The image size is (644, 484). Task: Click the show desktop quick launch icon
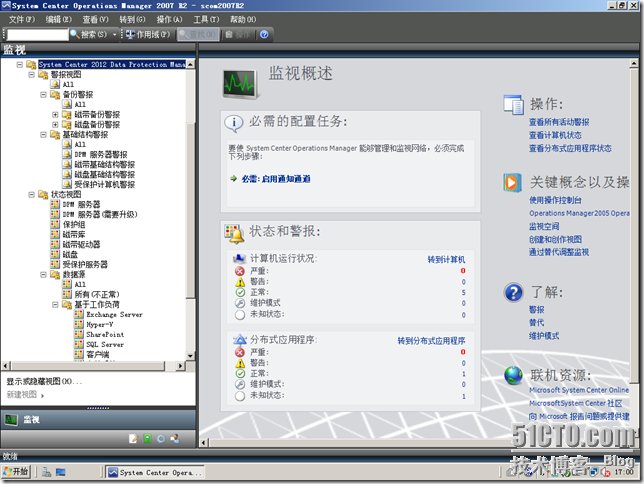click(x=60, y=472)
